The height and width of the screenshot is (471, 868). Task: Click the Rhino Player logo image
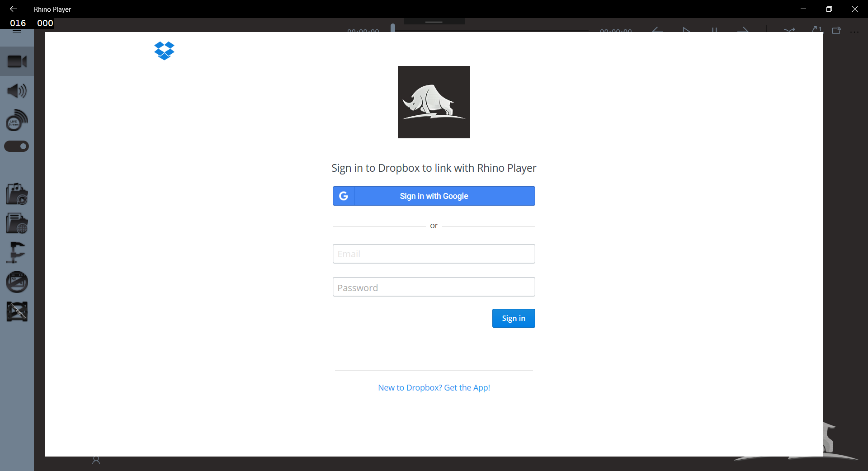[x=434, y=102]
